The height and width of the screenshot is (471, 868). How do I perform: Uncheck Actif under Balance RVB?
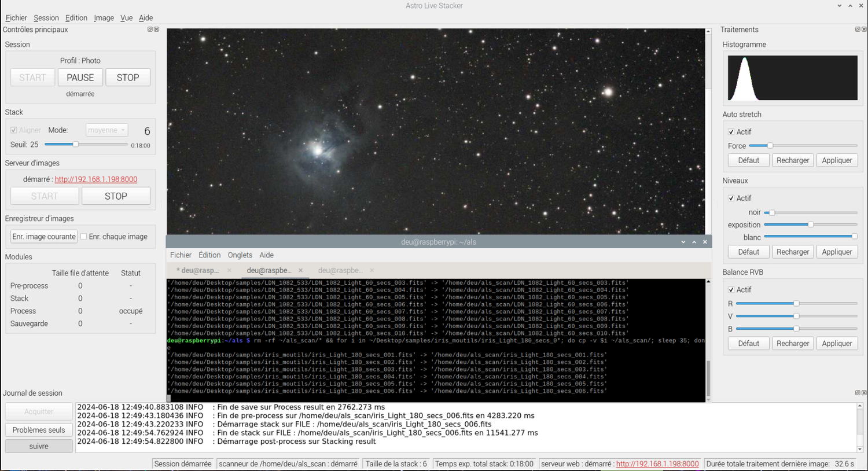click(731, 289)
